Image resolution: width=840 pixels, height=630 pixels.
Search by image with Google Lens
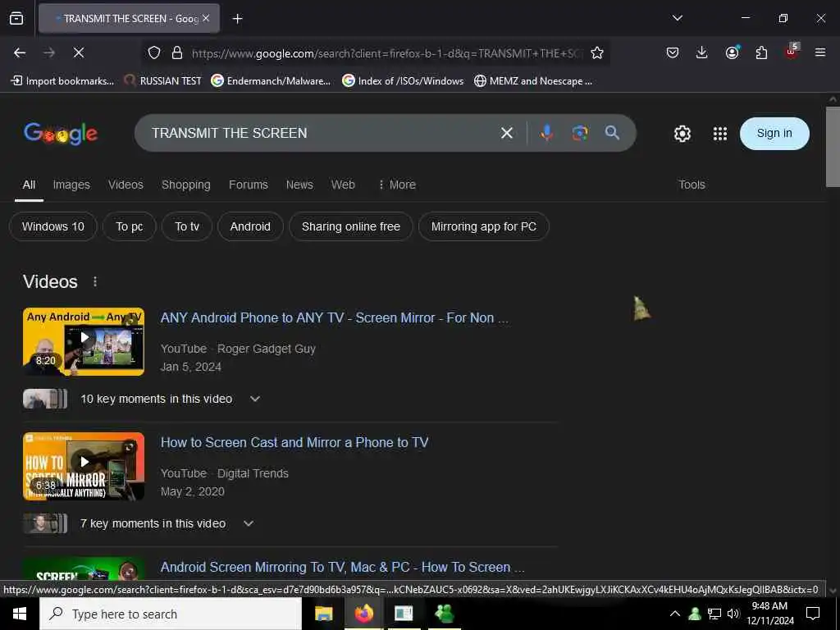click(580, 133)
